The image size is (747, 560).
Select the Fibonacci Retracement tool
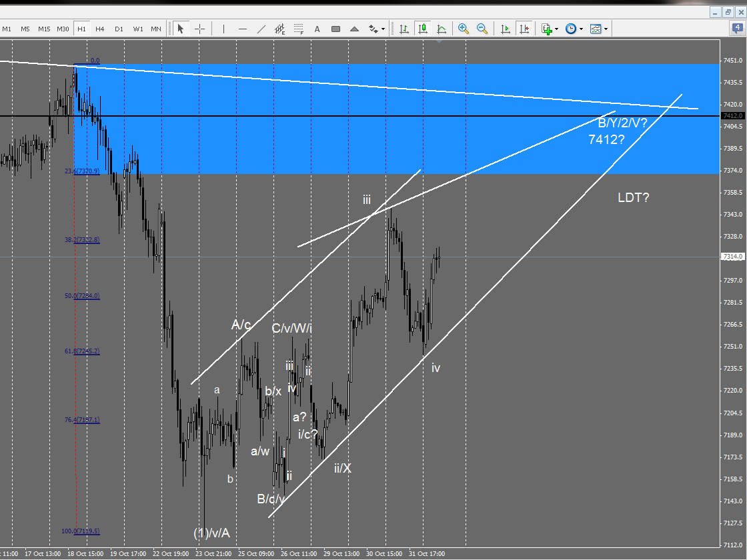pyautogui.click(x=298, y=29)
